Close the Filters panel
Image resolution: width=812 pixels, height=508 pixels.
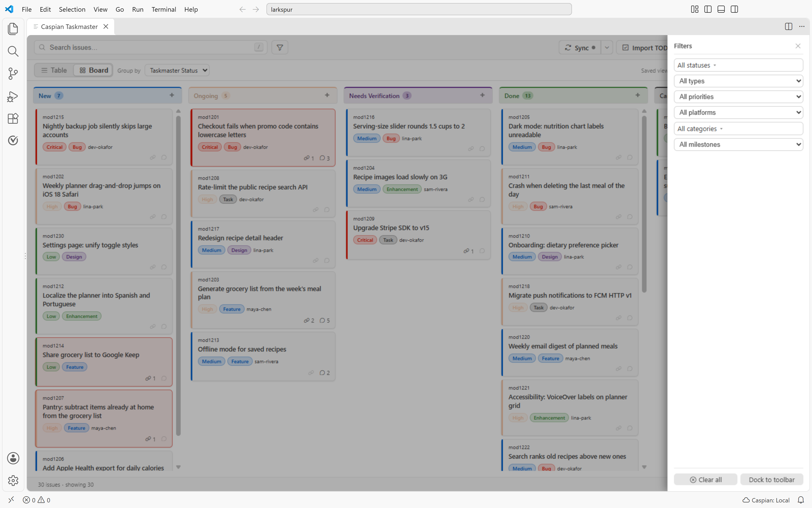798,46
